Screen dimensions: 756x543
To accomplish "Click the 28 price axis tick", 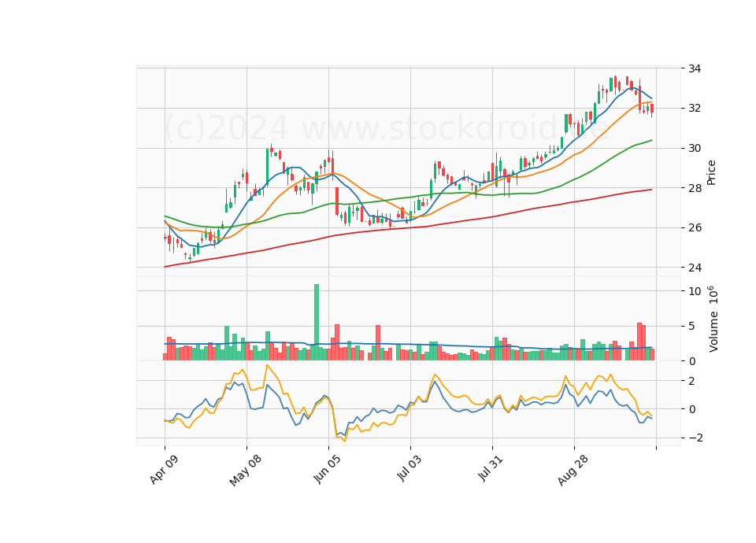I will (x=695, y=188).
